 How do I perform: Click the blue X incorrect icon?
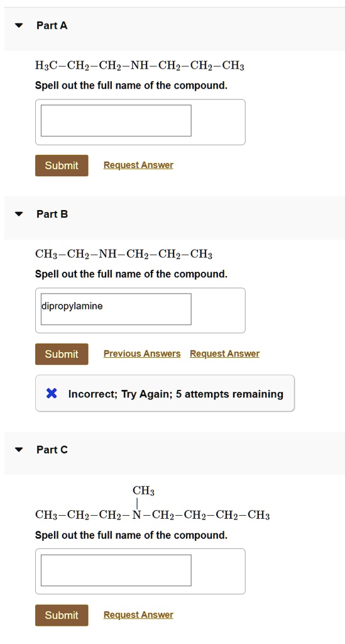click(x=52, y=394)
